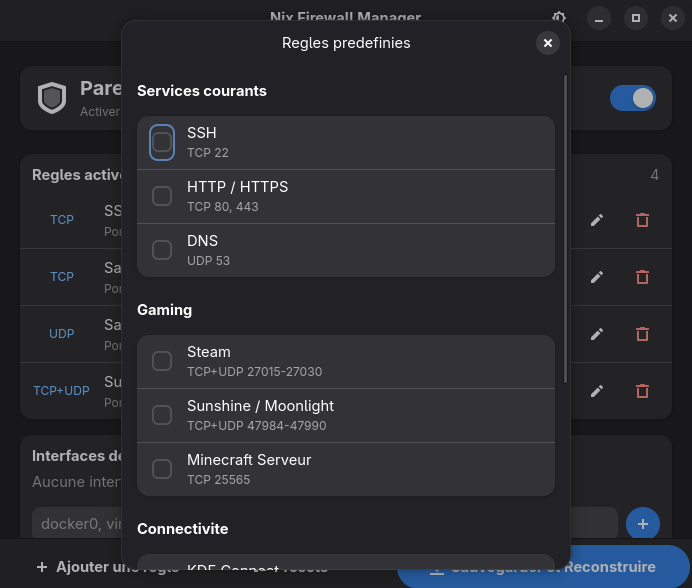Minimize the Nix Firewall Manager window

coord(599,18)
